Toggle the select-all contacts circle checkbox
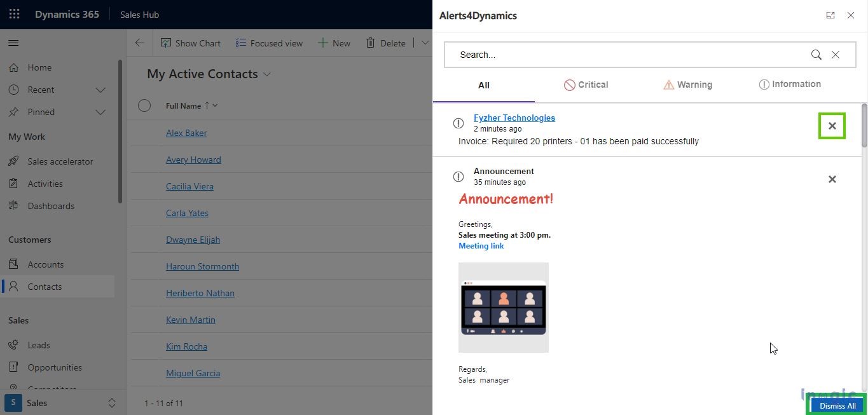Screen dimensions: 868x415 144,105
